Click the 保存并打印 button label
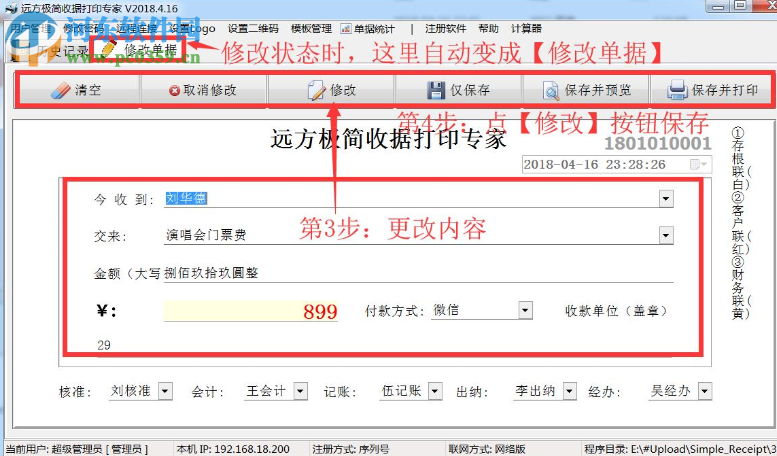This screenshot has height=456, width=777. 724,90
